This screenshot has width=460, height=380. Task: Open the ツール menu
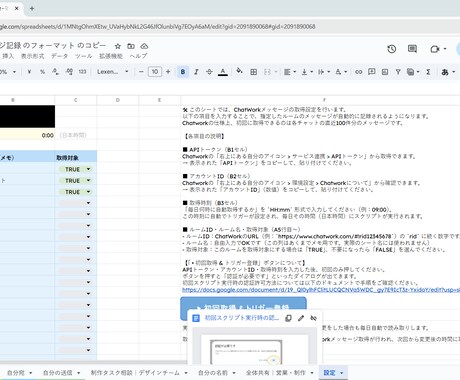[x=83, y=56]
